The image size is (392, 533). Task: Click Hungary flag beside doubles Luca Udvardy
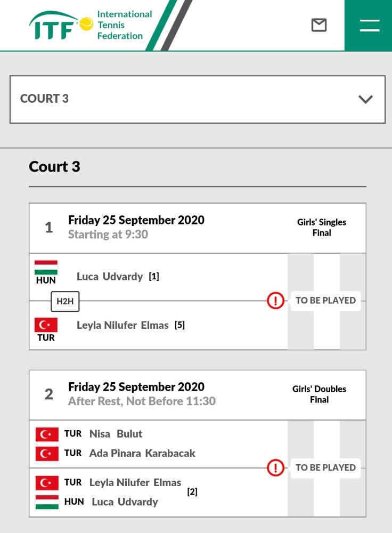[x=47, y=502]
